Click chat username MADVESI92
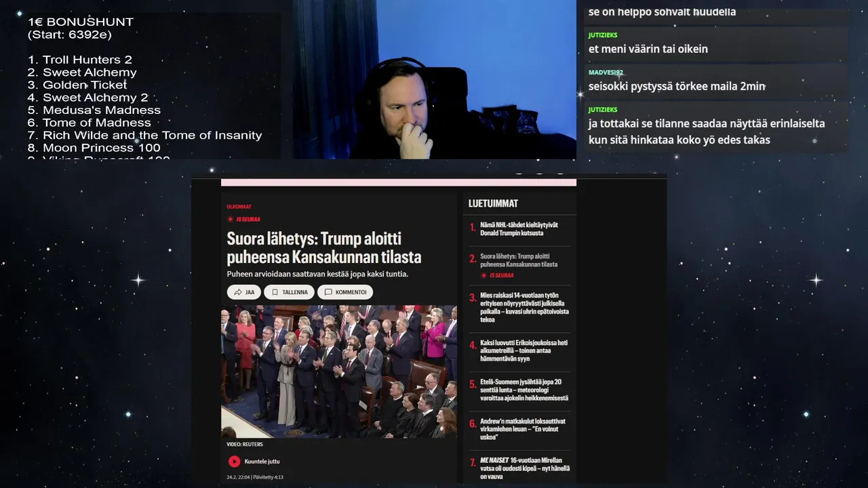This screenshot has height=488, width=868. pos(606,73)
